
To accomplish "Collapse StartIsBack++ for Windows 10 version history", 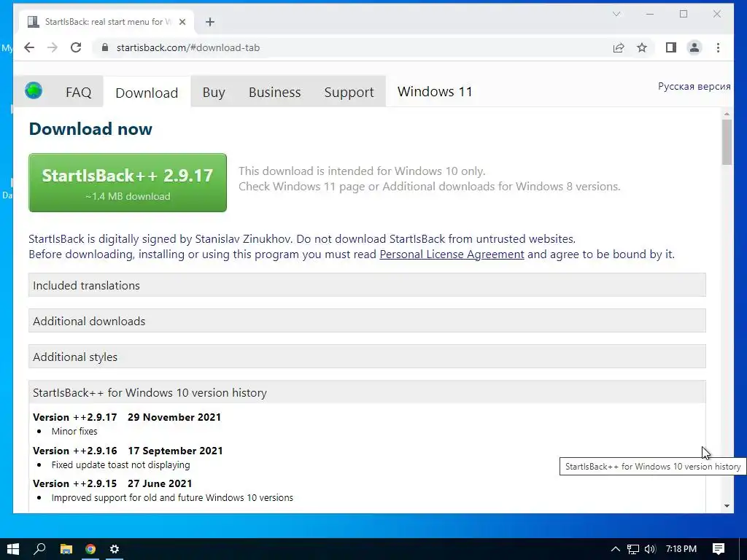I will pyautogui.click(x=368, y=392).
